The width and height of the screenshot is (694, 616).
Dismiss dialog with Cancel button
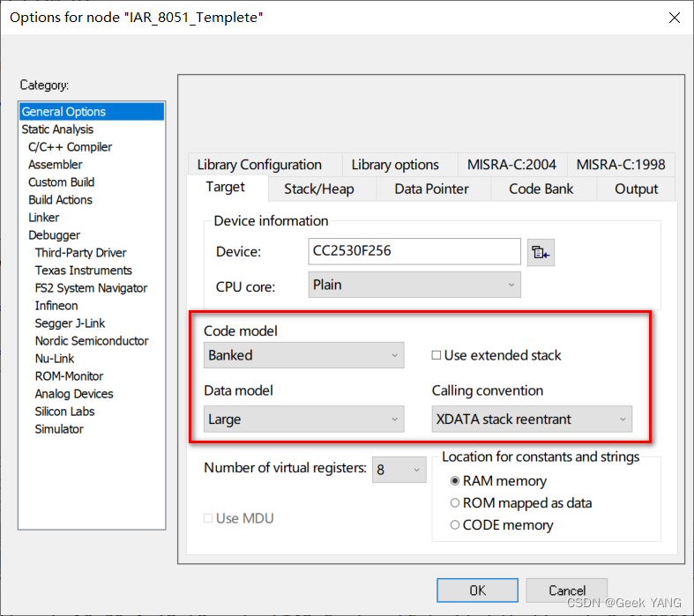tap(566, 590)
